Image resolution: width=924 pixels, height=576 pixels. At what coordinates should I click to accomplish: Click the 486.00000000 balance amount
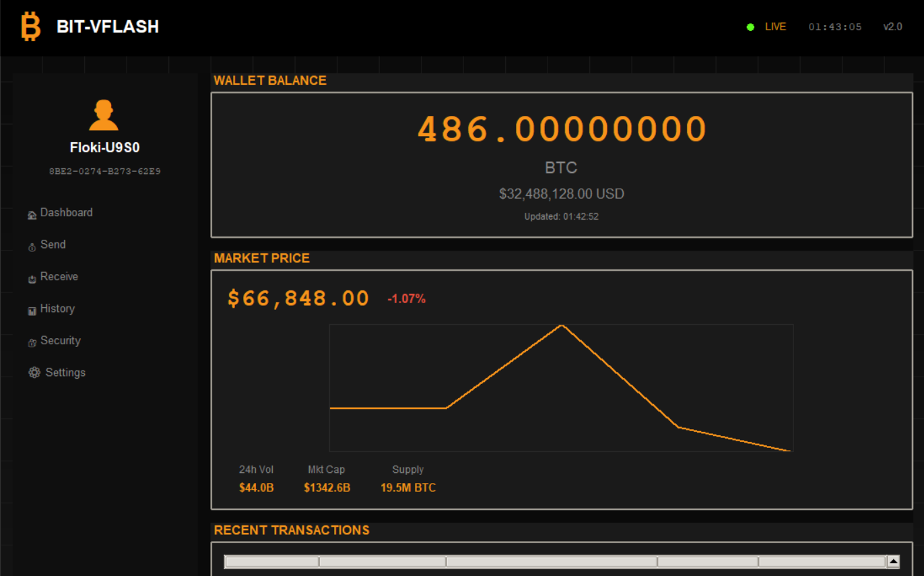[562, 129]
